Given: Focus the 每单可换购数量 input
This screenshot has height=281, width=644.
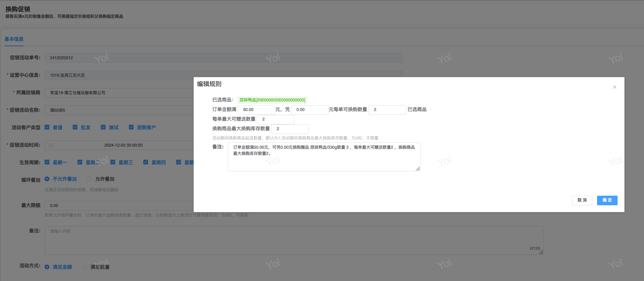Looking at the screenshot, I should [x=387, y=110].
